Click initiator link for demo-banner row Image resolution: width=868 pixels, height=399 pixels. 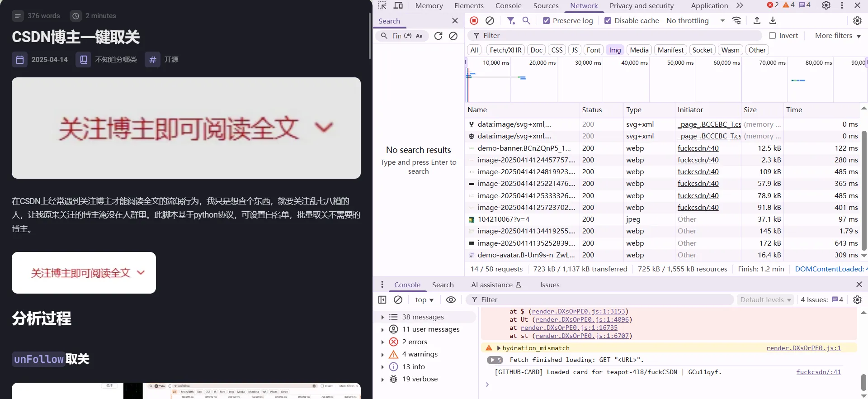[x=698, y=148]
